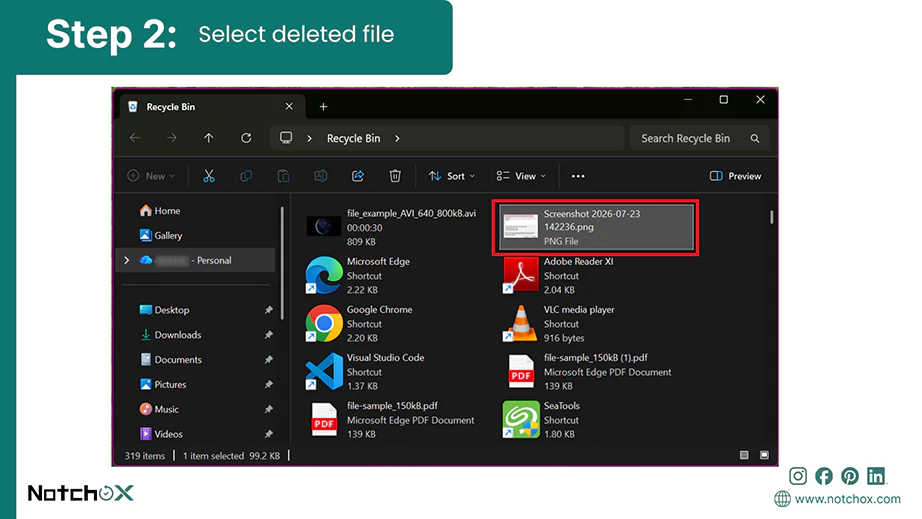Go forward with the right arrow
922x519 pixels.
click(172, 138)
